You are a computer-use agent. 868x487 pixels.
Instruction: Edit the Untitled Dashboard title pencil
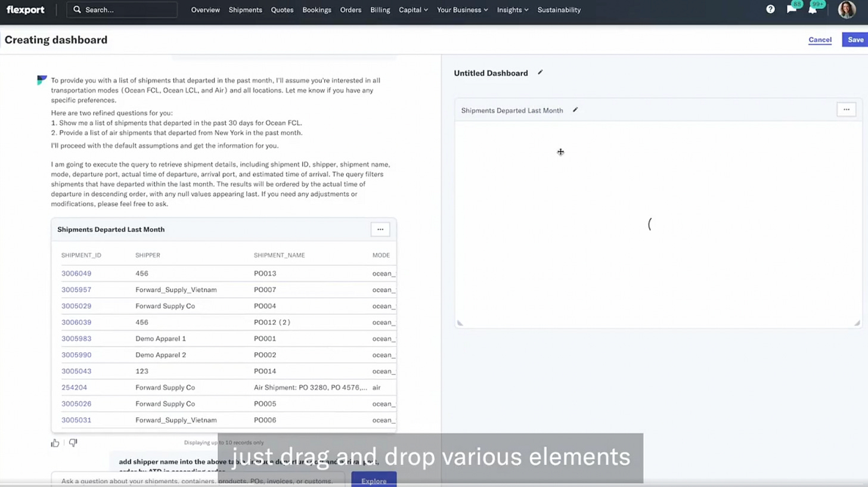click(540, 73)
